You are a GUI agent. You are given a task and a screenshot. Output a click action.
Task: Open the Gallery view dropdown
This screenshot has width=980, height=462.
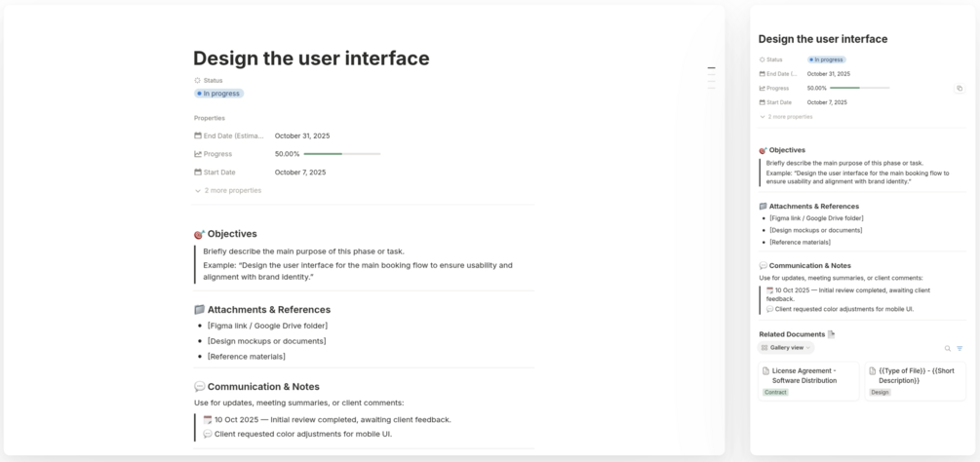pos(786,348)
